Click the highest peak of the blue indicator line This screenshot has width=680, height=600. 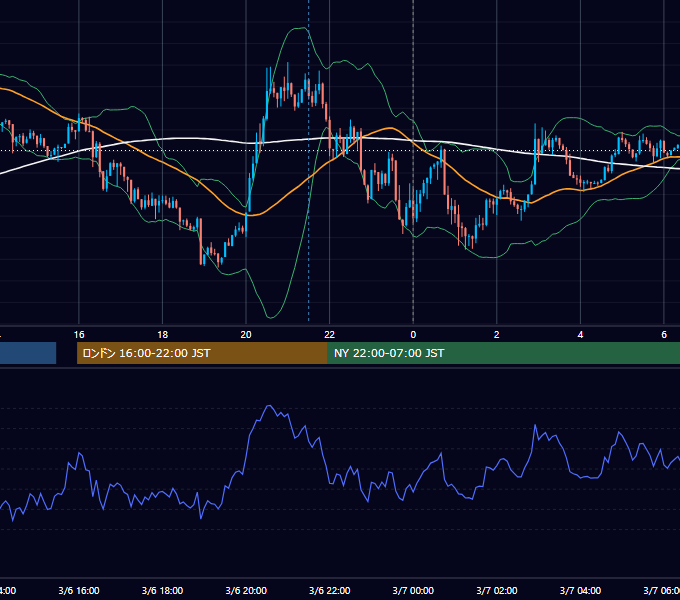point(269,406)
